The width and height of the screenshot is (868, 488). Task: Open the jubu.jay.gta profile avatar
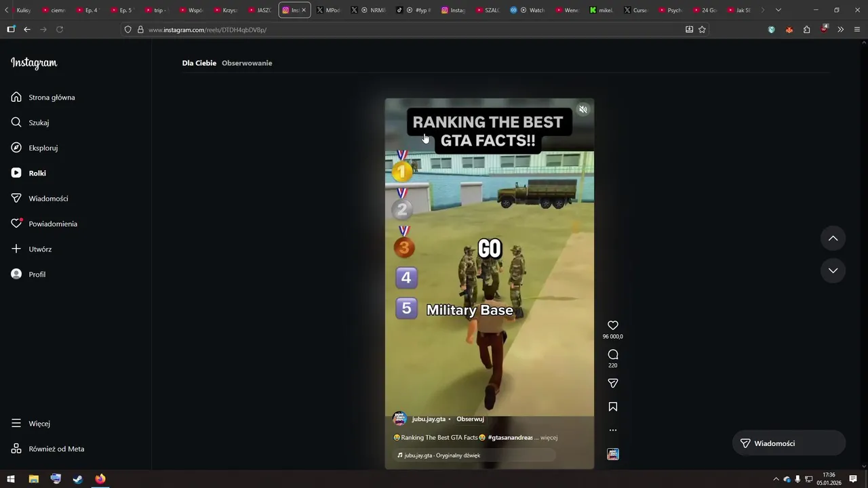pos(400,419)
